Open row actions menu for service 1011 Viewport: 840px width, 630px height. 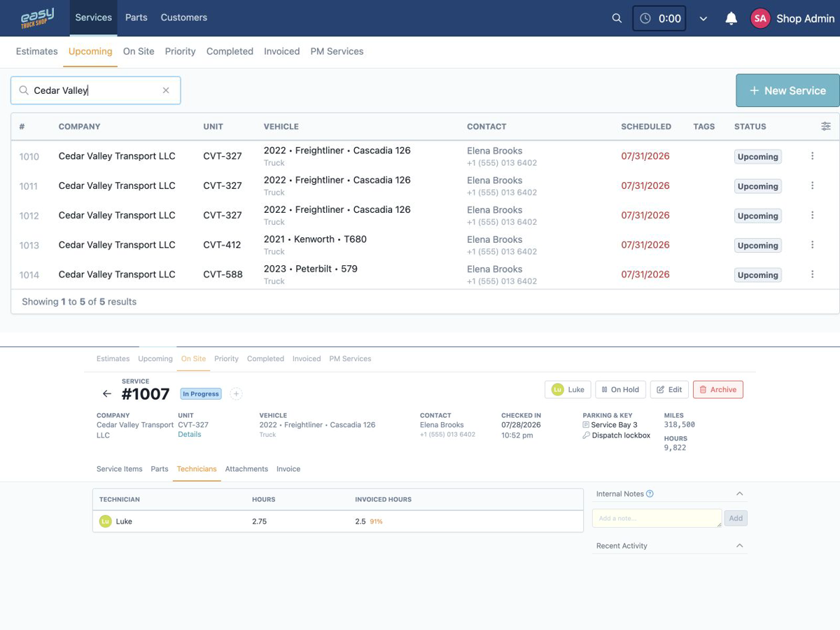(812, 185)
